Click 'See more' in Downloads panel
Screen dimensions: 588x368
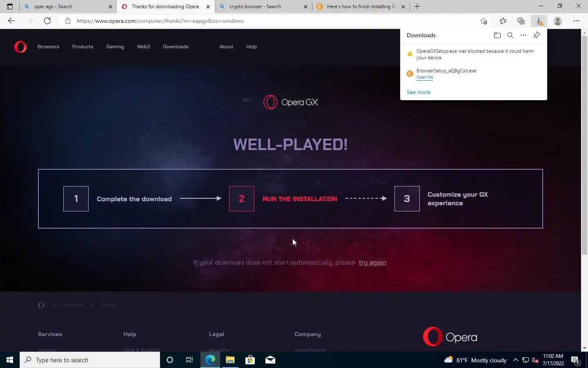tap(419, 92)
